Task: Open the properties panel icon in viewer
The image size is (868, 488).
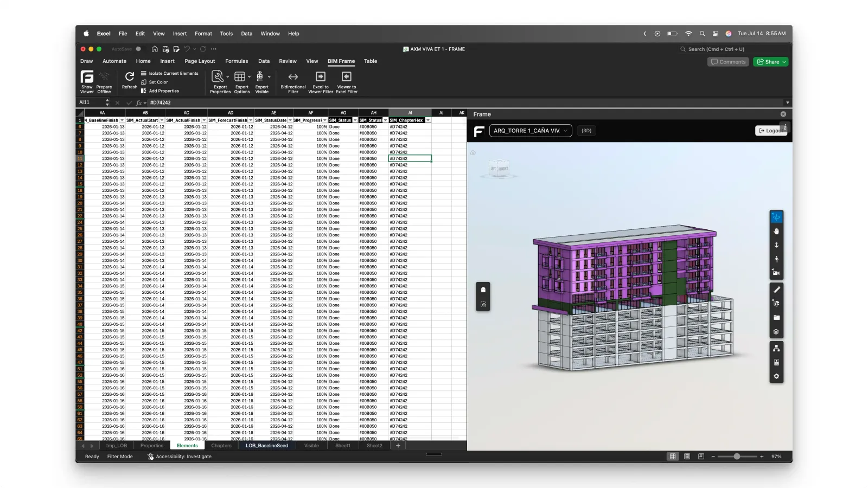Action: (776, 362)
